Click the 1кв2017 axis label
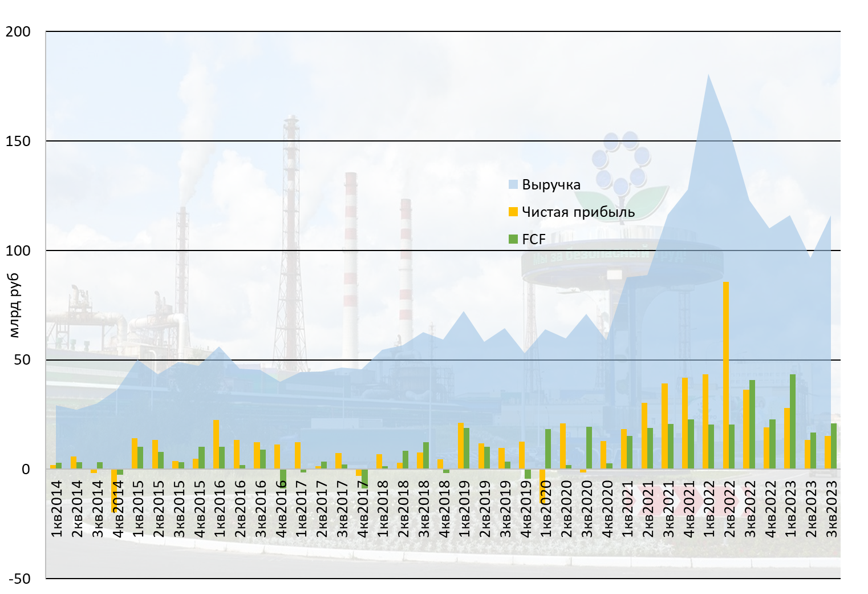 (x=301, y=508)
